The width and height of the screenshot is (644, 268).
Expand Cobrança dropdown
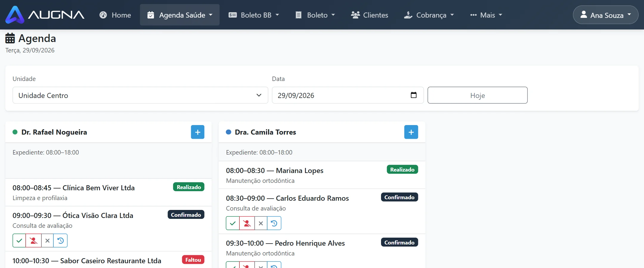click(429, 15)
